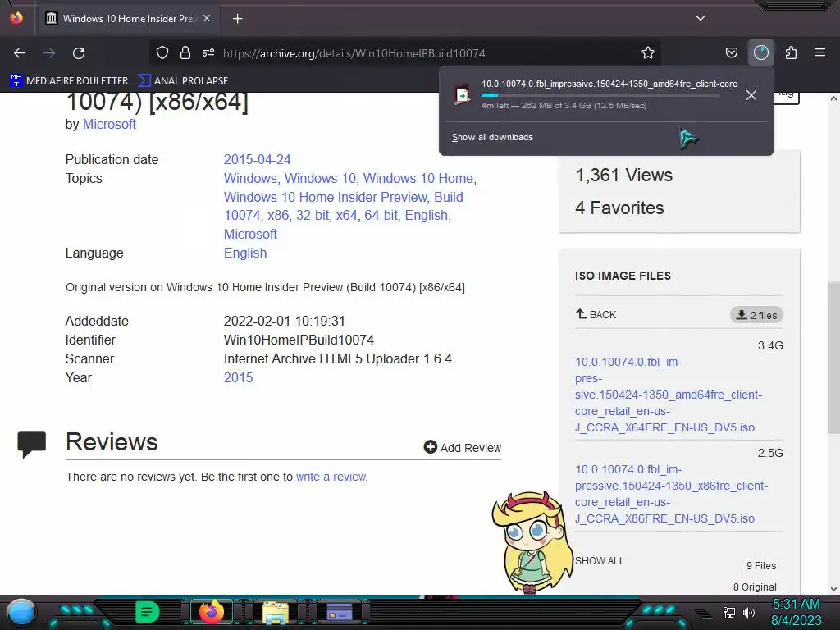Viewport: 840px width, 630px height.
Task: Open MEDIAFIRE ROULETTER bookmark
Action: click(x=69, y=81)
